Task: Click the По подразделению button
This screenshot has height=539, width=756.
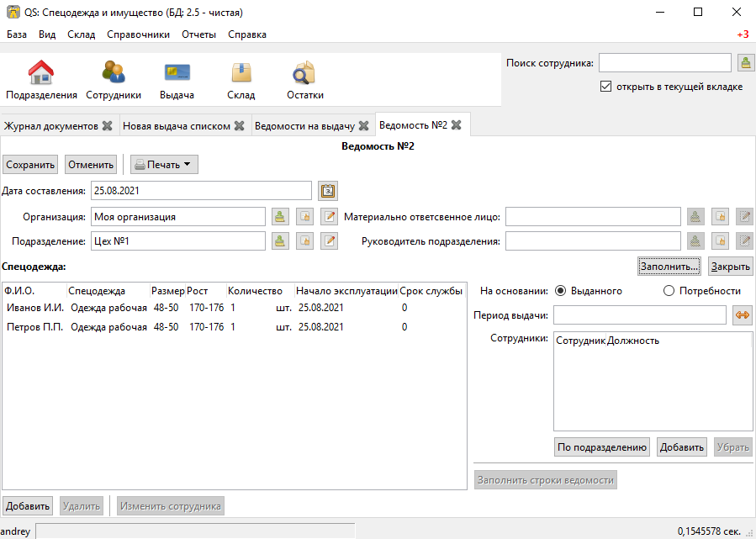Action: pyautogui.click(x=602, y=447)
